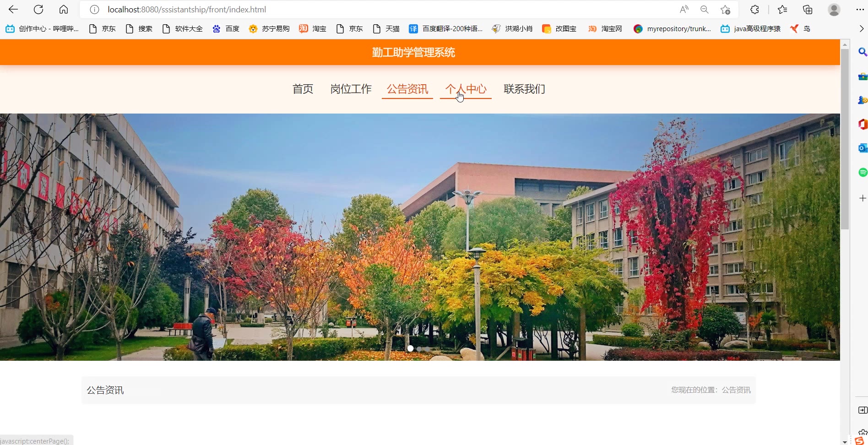868x445 pixels.
Task: Open the 搜索 bookmark
Action: [139, 29]
